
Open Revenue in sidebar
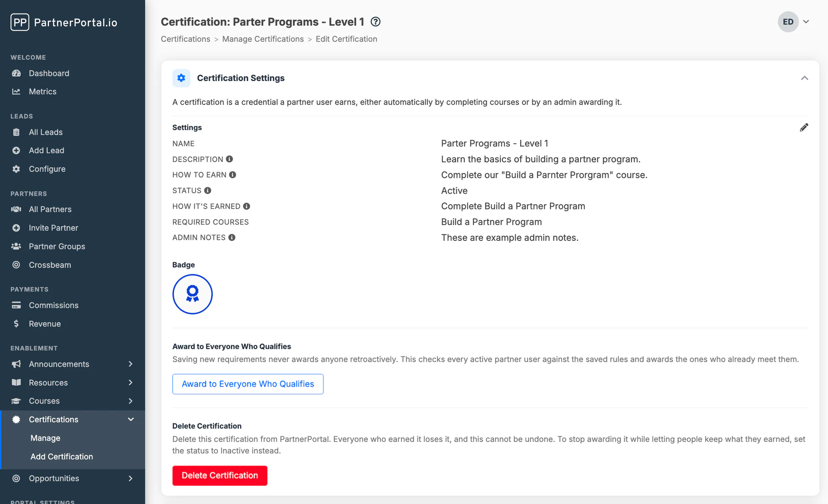(45, 324)
